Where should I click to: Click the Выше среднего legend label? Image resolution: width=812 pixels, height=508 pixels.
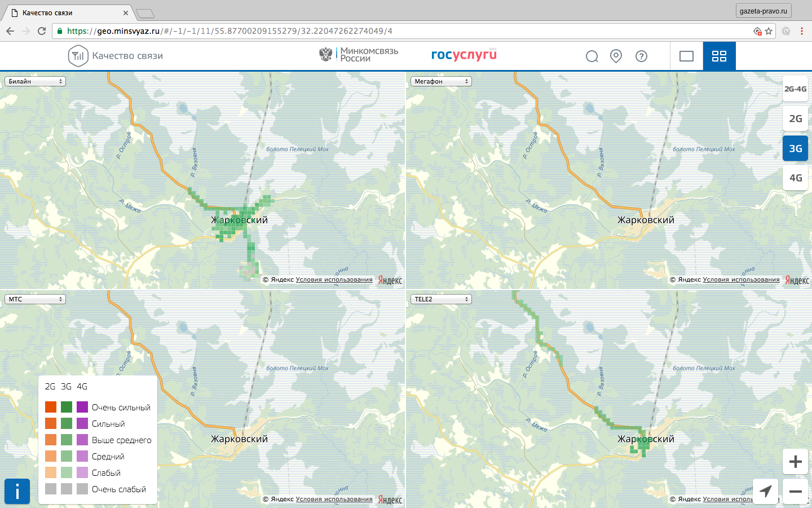point(122,440)
